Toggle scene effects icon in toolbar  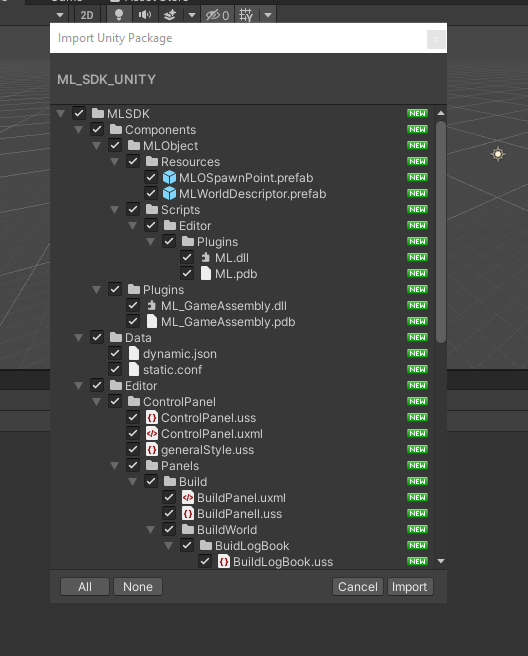click(170, 15)
